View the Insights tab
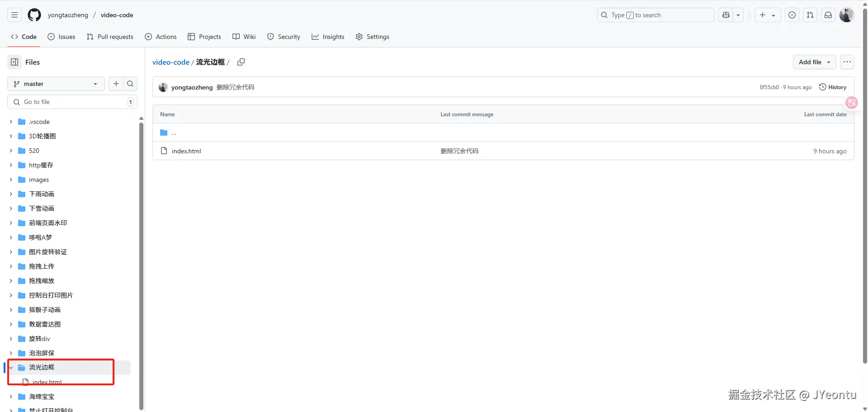The width and height of the screenshot is (868, 412). (x=328, y=37)
